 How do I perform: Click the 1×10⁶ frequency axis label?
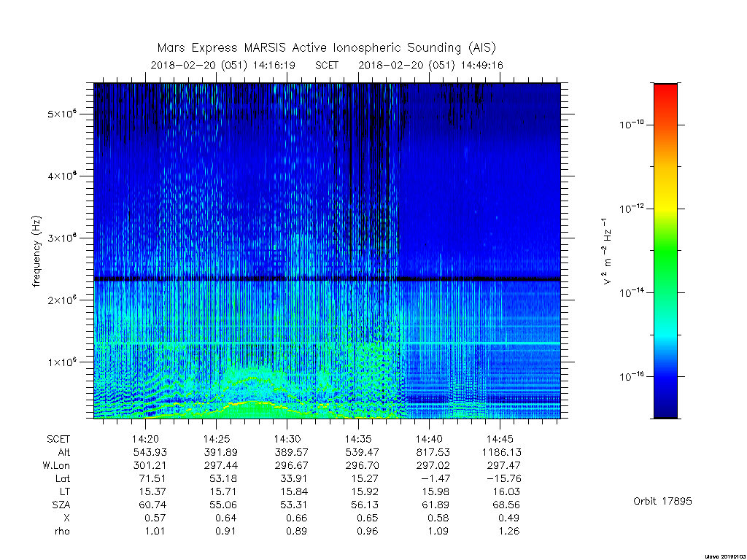pyautogui.click(x=62, y=362)
